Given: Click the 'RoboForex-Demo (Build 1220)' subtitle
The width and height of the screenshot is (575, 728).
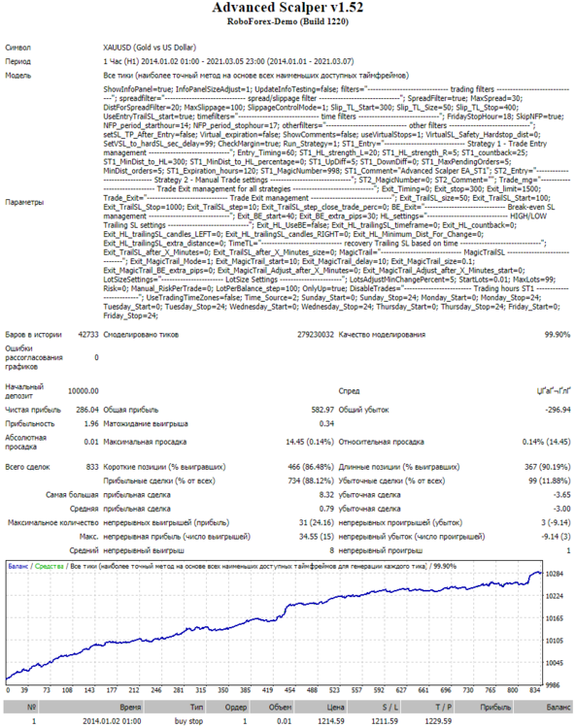Looking at the screenshot, I should [x=287, y=21].
